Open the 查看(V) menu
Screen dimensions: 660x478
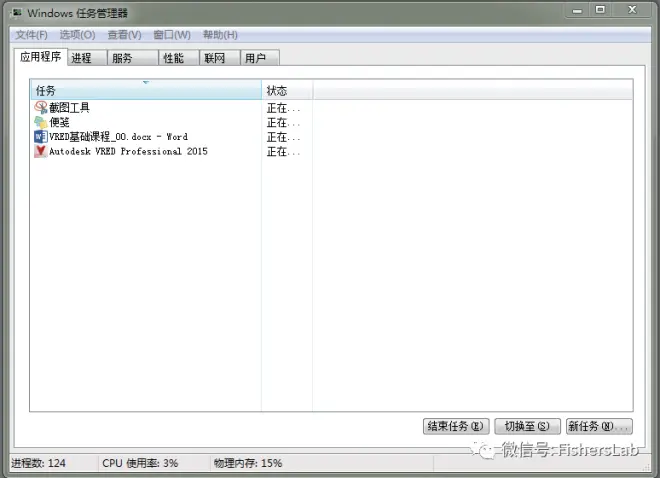click(124, 35)
